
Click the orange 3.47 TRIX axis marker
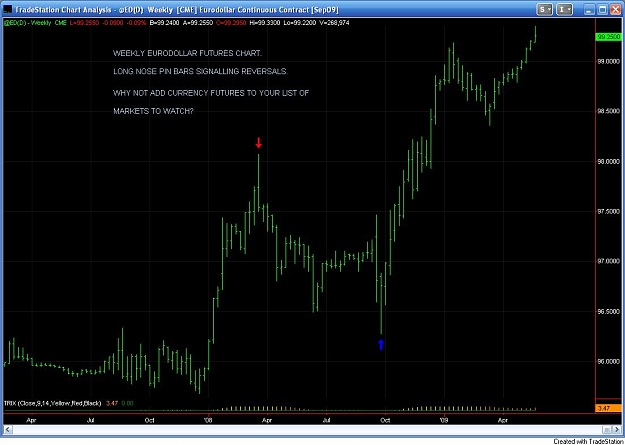coord(608,408)
